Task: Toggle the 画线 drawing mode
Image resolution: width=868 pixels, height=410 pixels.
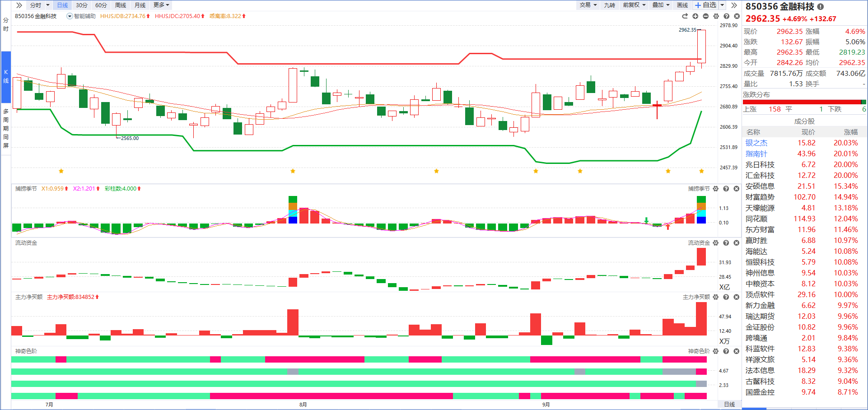Action: pos(682,5)
